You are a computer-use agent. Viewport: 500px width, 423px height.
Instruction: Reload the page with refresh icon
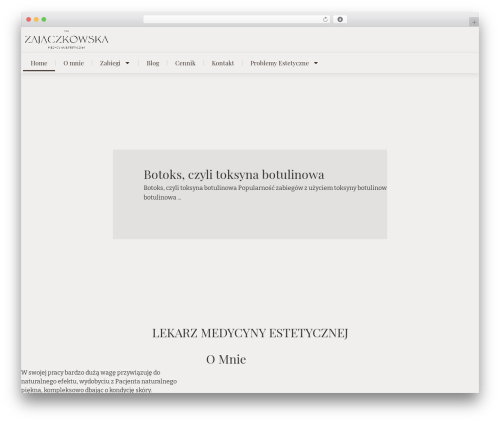pos(325,20)
